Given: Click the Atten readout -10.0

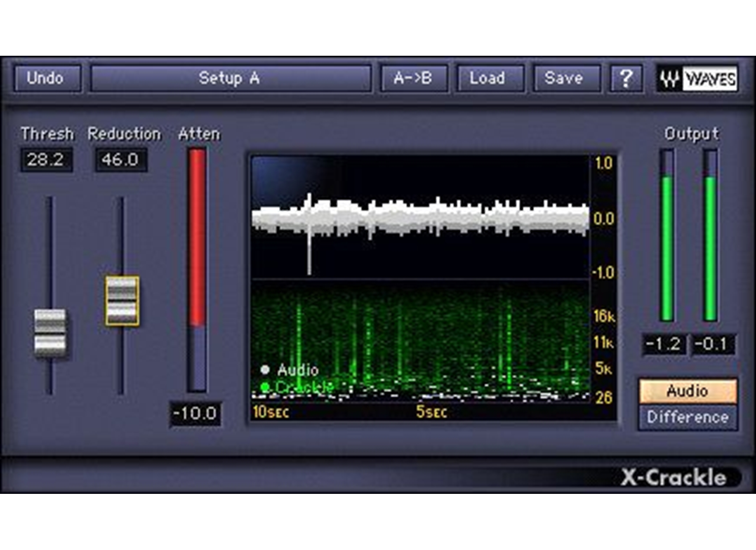Looking at the screenshot, I should [x=195, y=413].
